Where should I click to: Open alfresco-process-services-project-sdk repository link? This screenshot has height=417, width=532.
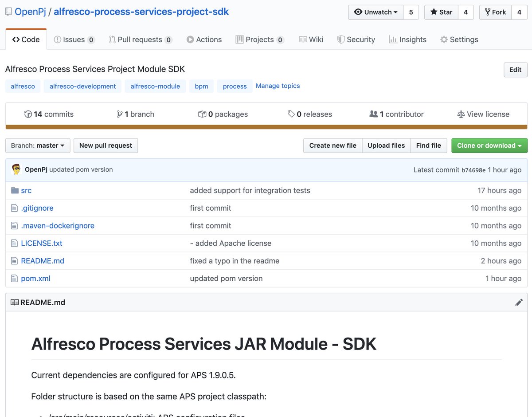(141, 12)
